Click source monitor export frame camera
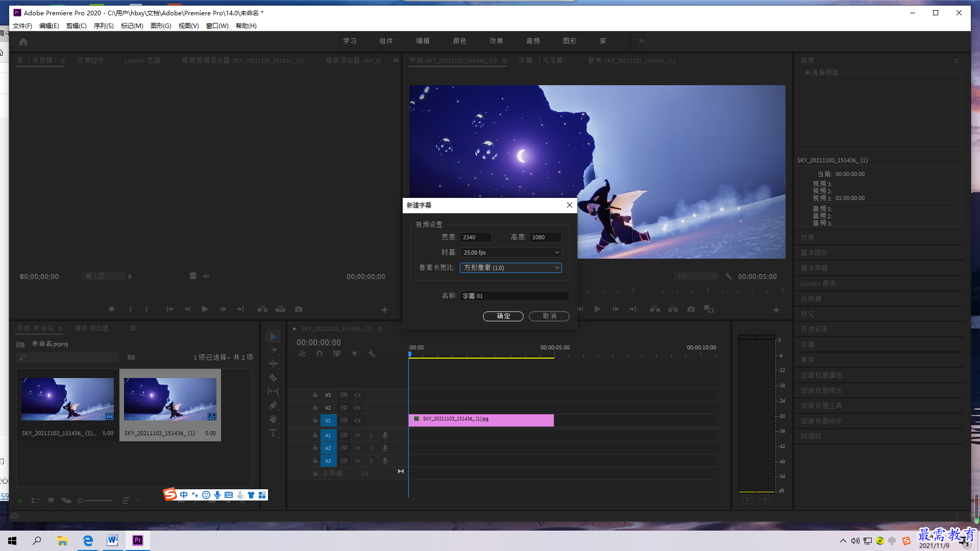This screenshot has width=980, height=551. 299,309
